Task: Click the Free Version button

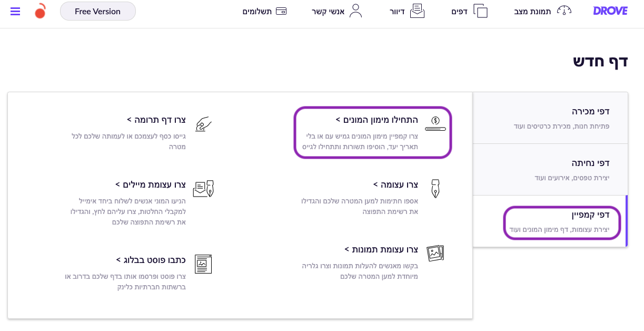Action: [x=98, y=11]
